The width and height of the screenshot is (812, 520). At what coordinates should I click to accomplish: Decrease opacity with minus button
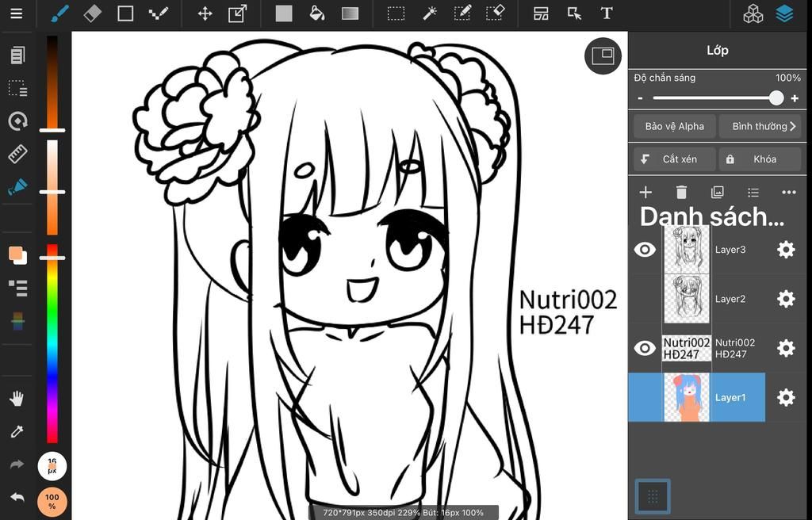coord(641,98)
